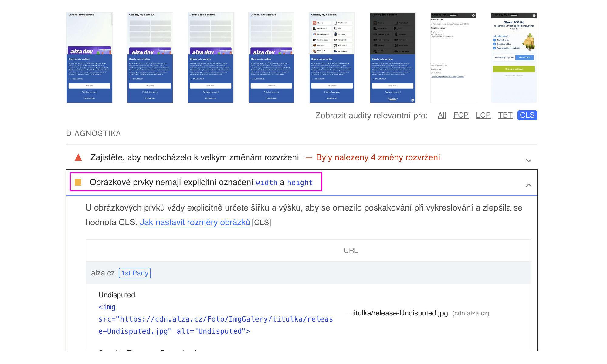
Task: Click the first filmstrip thumbnail screenshot
Action: [x=89, y=57]
